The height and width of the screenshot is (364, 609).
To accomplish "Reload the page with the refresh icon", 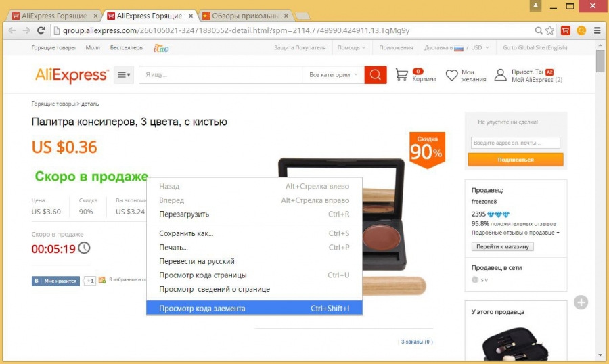I will [x=41, y=30].
